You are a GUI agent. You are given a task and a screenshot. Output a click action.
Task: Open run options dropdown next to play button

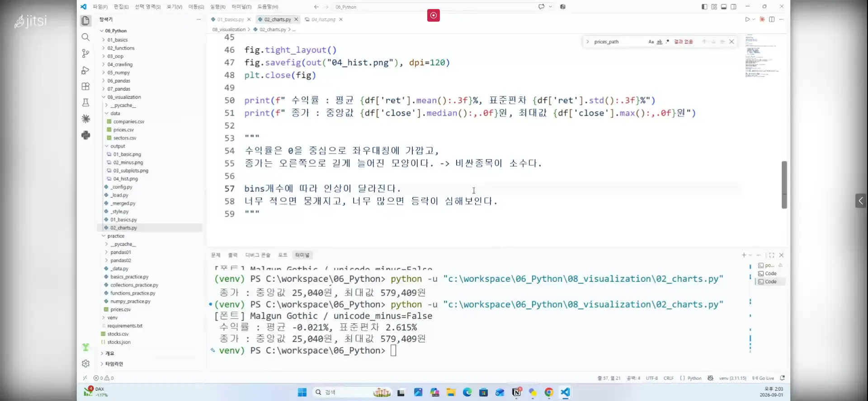pos(754,19)
